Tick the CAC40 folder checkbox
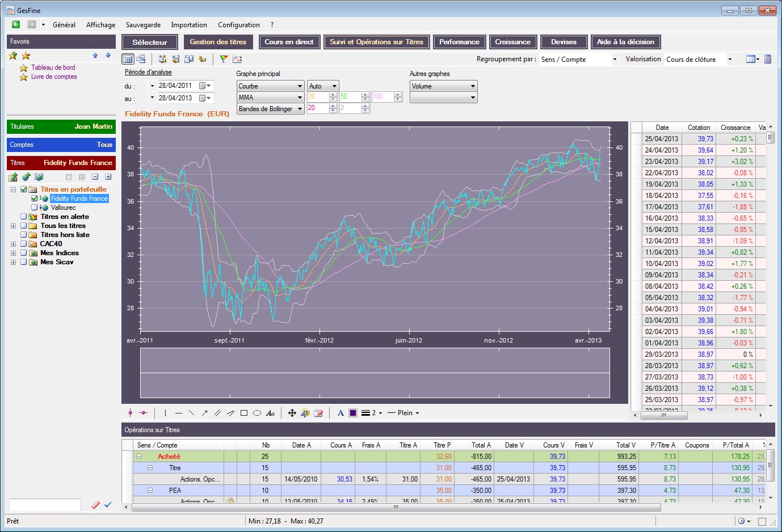The image size is (782, 532). [x=24, y=244]
